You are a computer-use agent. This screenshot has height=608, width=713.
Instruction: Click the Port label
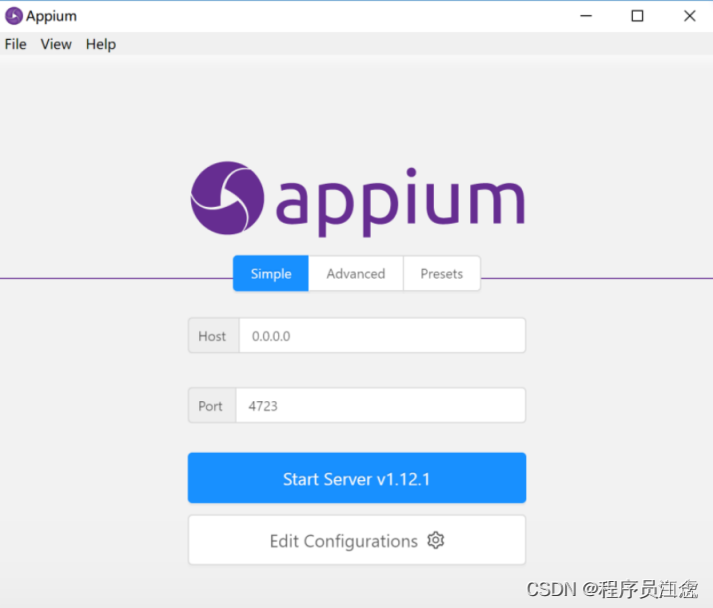pyautogui.click(x=212, y=405)
